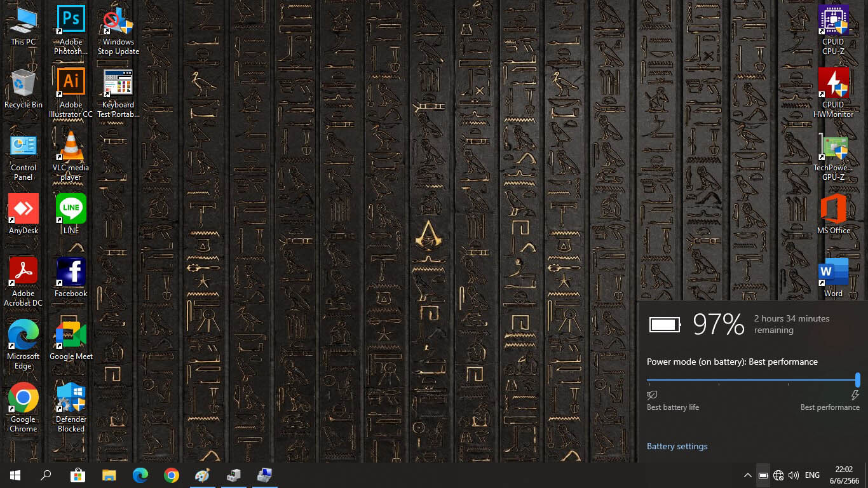Open the This PC desktop icon
This screenshot has width=868, height=488.
24,26
